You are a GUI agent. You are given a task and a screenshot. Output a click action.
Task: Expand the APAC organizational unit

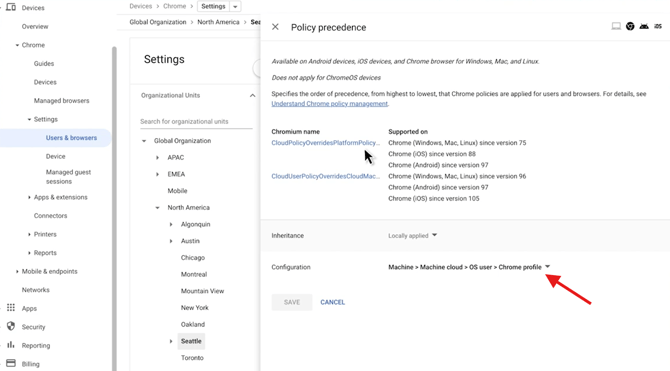click(157, 158)
